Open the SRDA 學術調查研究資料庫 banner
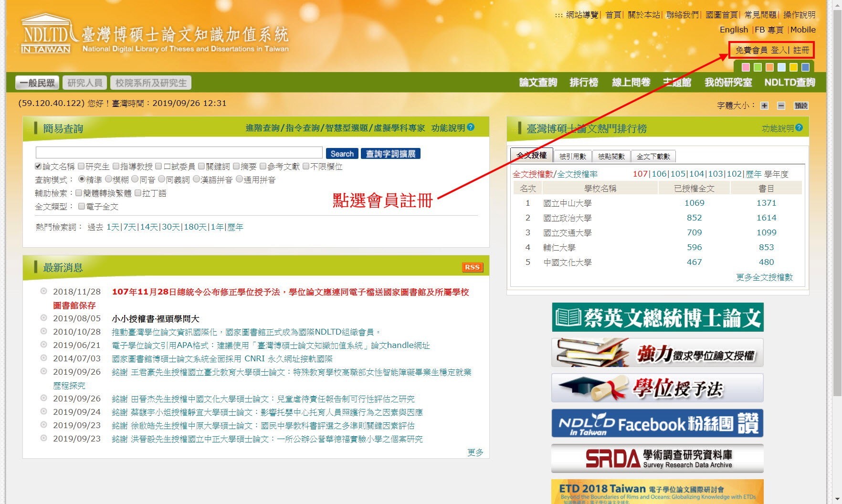 coord(657,458)
